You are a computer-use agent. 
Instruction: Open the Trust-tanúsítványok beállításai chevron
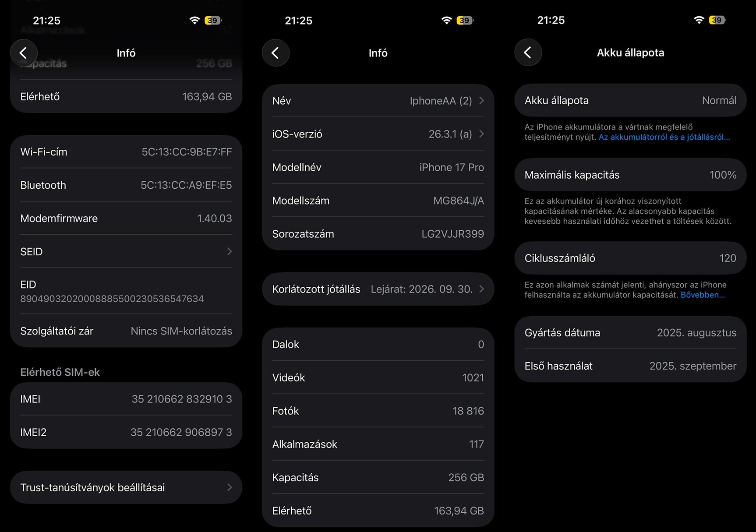230,487
